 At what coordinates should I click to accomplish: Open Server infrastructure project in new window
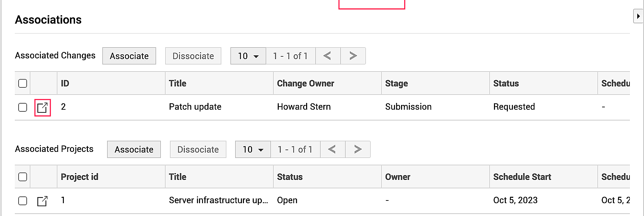click(x=43, y=201)
